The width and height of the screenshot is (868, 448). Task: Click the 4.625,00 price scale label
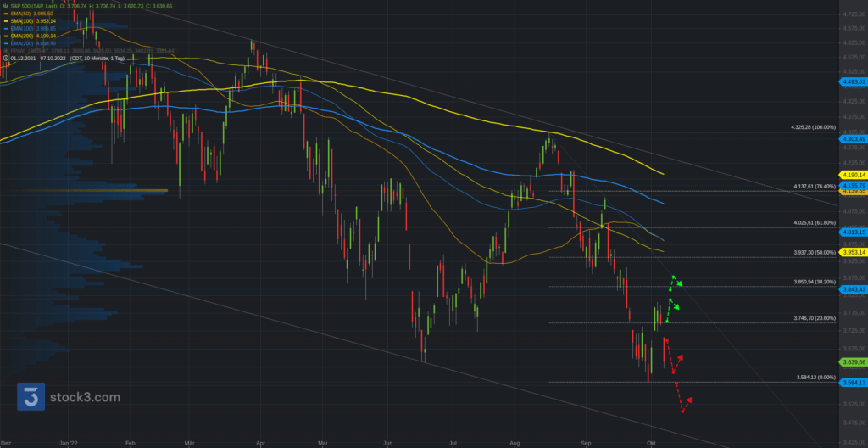[x=853, y=42]
